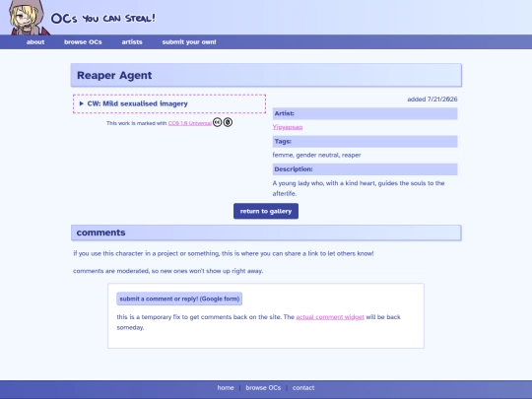Click the Artist: label header
This screenshot has width=532, height=399.
coord(365,113)
